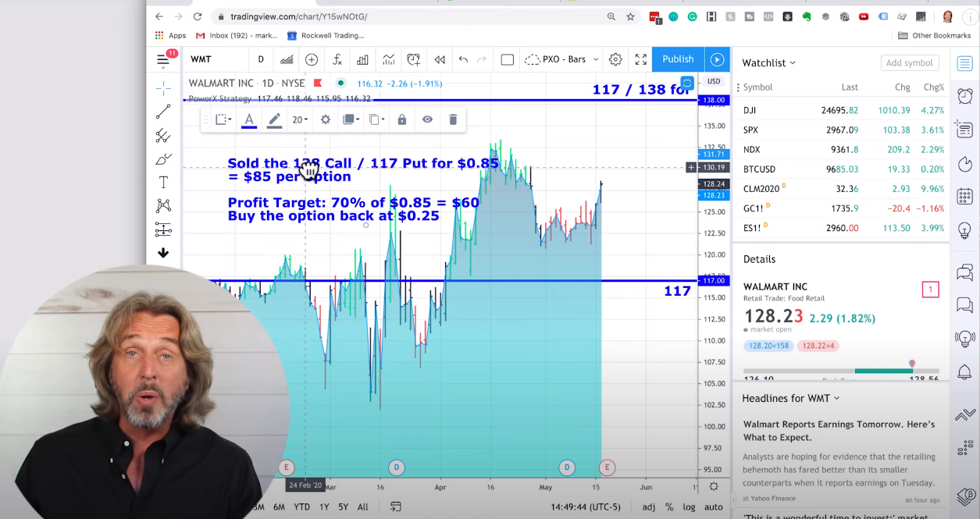The width and height of the screenshot is (980, 519).
Task: Open visual order layers dropdown
Action: pyautogui.click(x=351, y=119)
